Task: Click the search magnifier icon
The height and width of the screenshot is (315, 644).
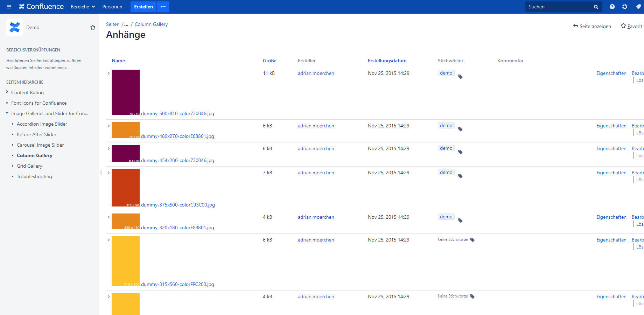Action: click(x=596, y=7)
